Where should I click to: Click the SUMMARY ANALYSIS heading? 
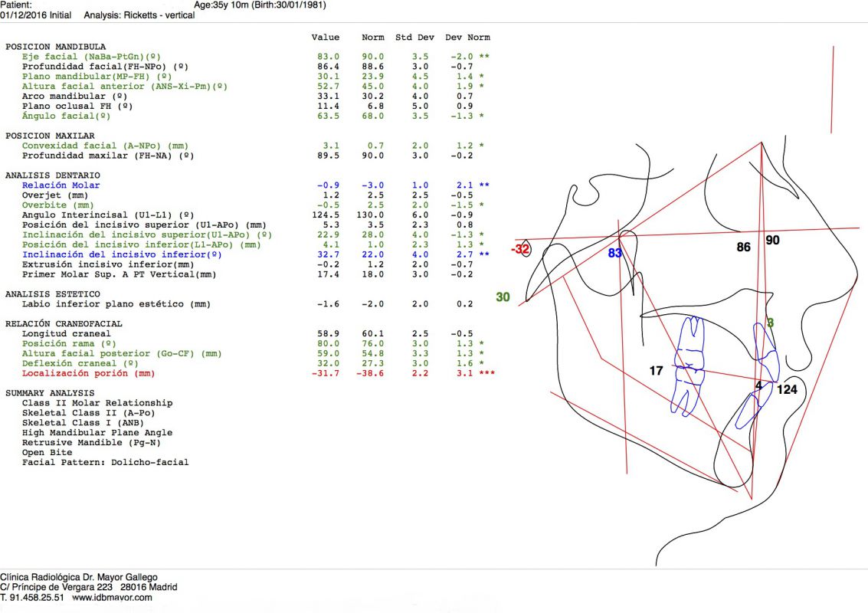tap(51, 393)
